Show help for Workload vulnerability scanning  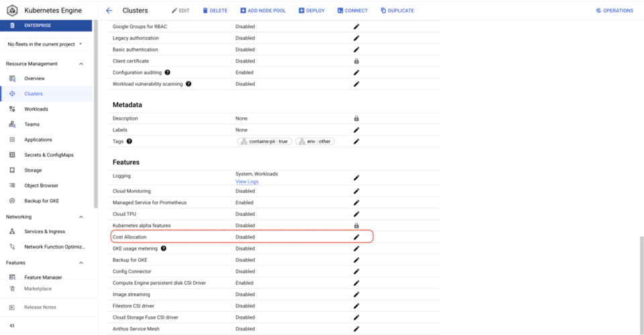tap(189, 84)
